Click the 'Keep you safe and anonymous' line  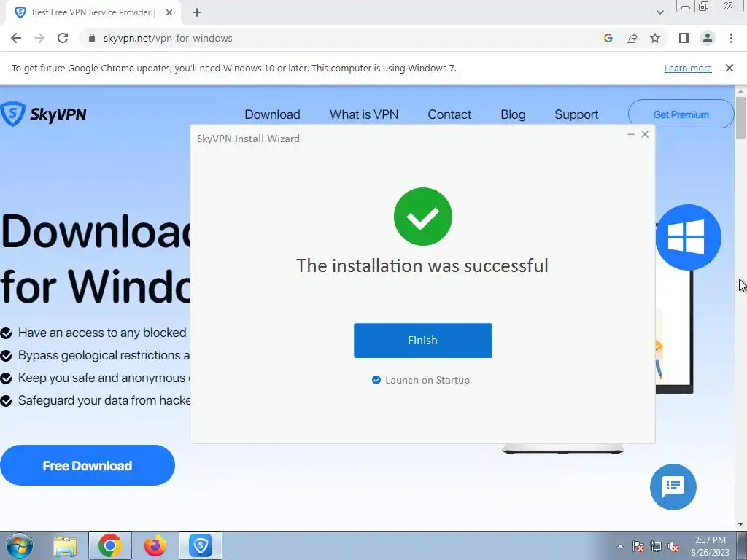pyautogui.click(x=104, y=378)
